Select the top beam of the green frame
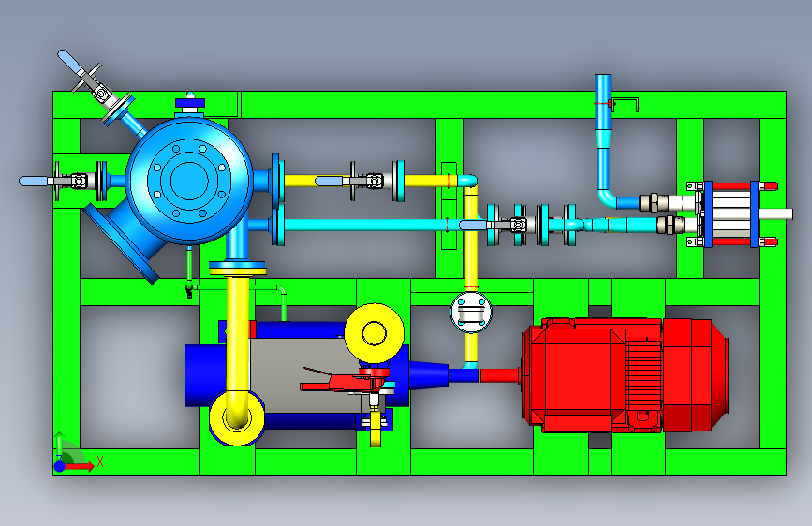This screenshot has width=812, height=526. [420, 105]
